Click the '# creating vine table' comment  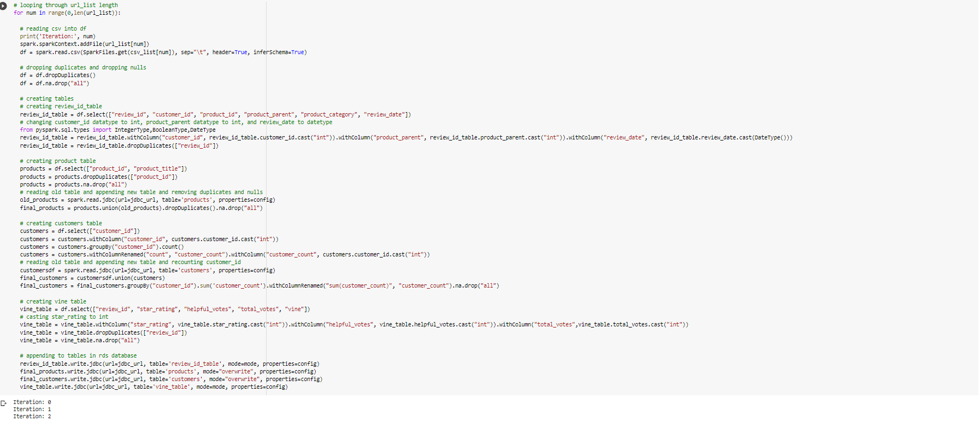(53, 302)
